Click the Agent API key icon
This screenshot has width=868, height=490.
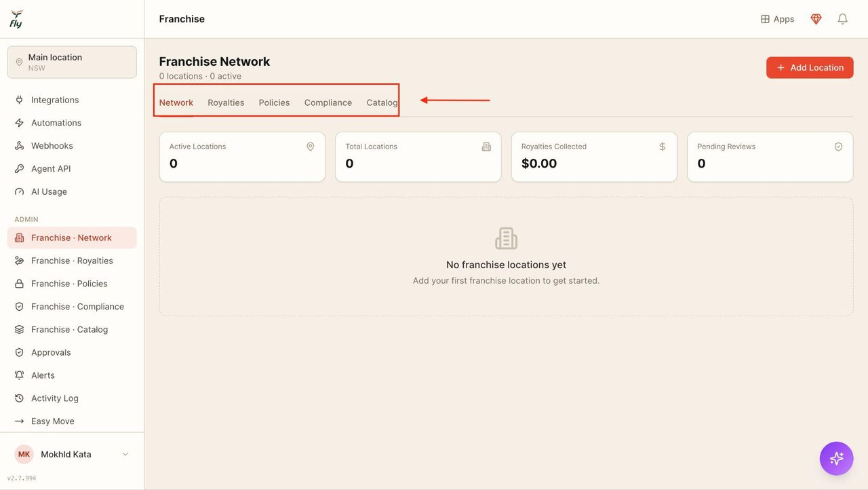pos(20,169)
